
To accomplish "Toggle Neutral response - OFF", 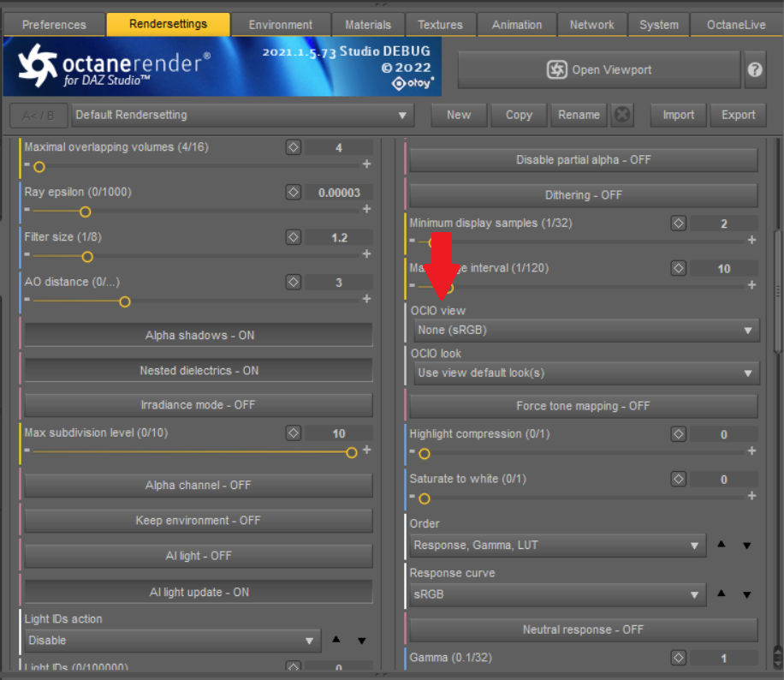I will click(584, 629).
